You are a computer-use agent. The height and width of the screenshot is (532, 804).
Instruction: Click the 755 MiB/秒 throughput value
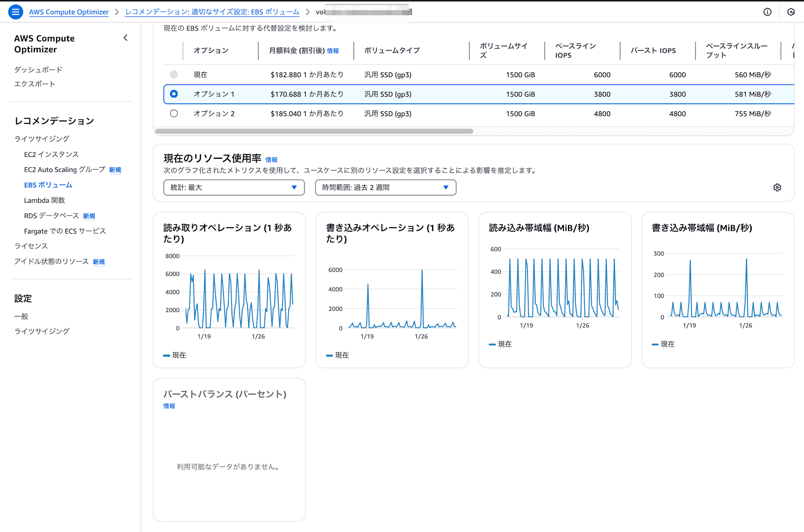[x=753, y=114]
